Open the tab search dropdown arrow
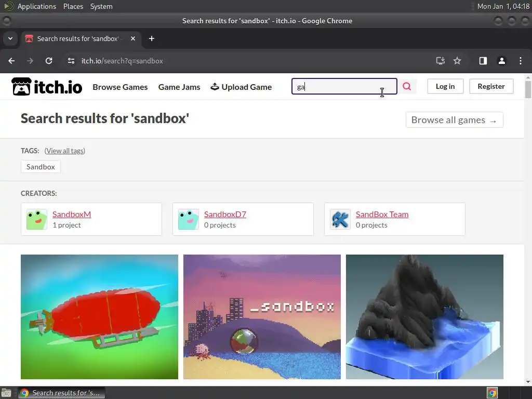This screenshot has width=532, height=399. (10, 38)
